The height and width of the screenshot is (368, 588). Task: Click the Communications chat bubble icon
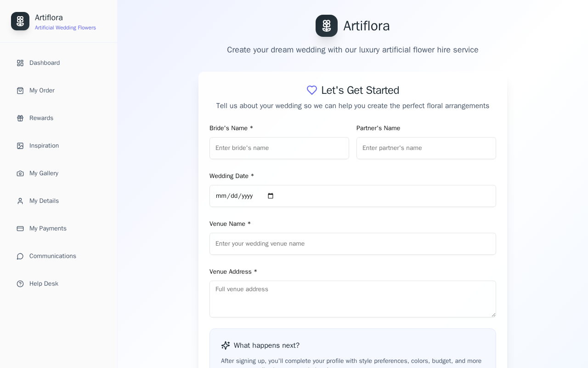pos(20,256)
